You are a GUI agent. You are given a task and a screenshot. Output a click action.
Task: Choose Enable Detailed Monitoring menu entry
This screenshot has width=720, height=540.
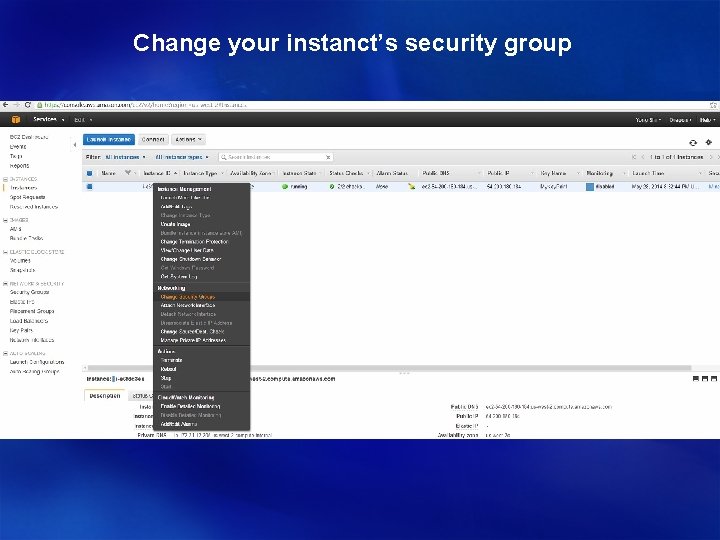click(x=190, y=406)
